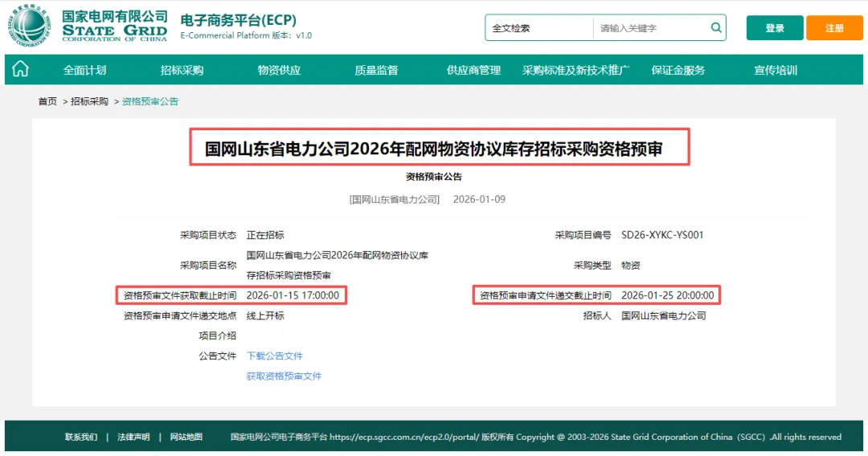Image resolution: width=868 pixels, height=456 pixels.
Task: Click 资格预审公告 breadcrumb link
Action: (x=150, y=101)
